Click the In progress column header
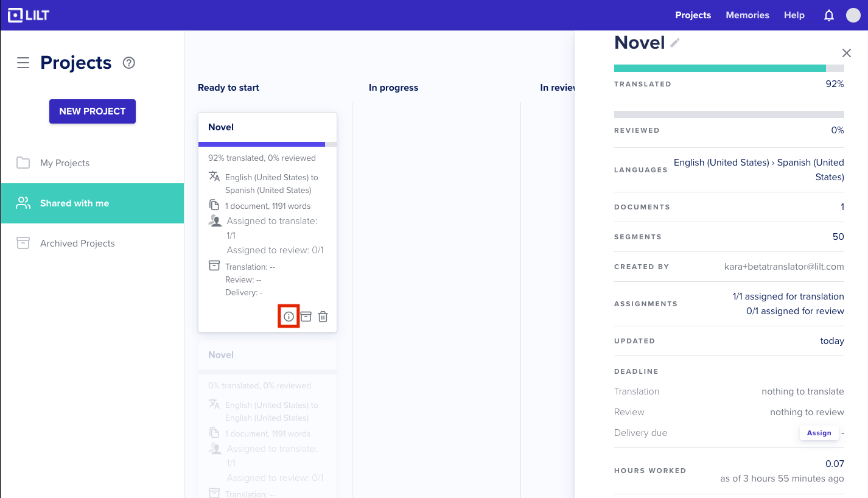 (x=393, y=88)
